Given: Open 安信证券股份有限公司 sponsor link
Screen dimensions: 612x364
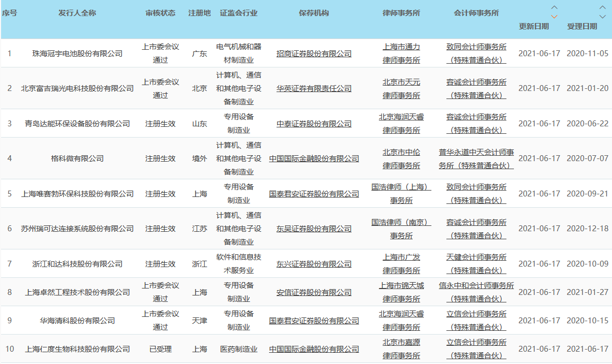Looking at the screenshot, I should 314,292.
